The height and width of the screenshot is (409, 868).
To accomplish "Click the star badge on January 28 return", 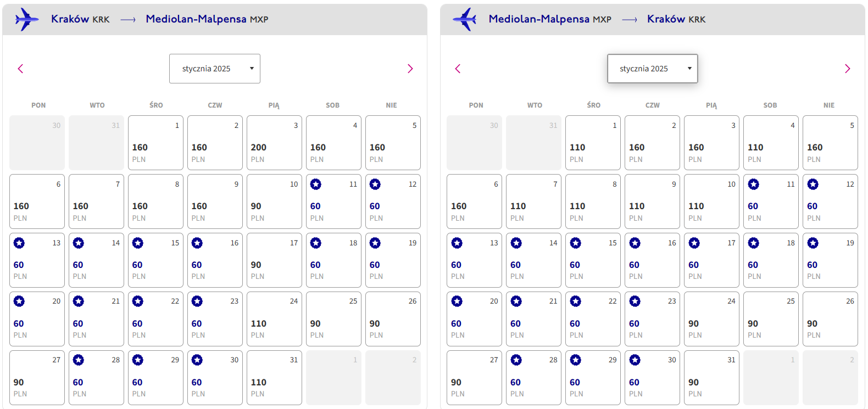I will (516, 360).
